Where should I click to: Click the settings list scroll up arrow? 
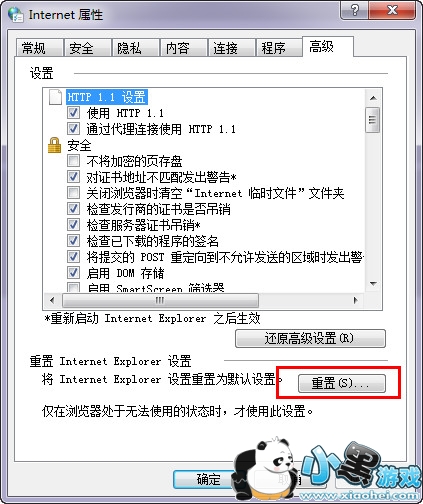click(x=373, y=98)
